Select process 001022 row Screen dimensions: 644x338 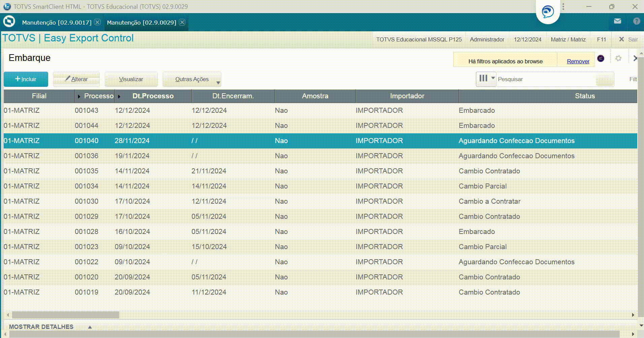pos(320,262)
